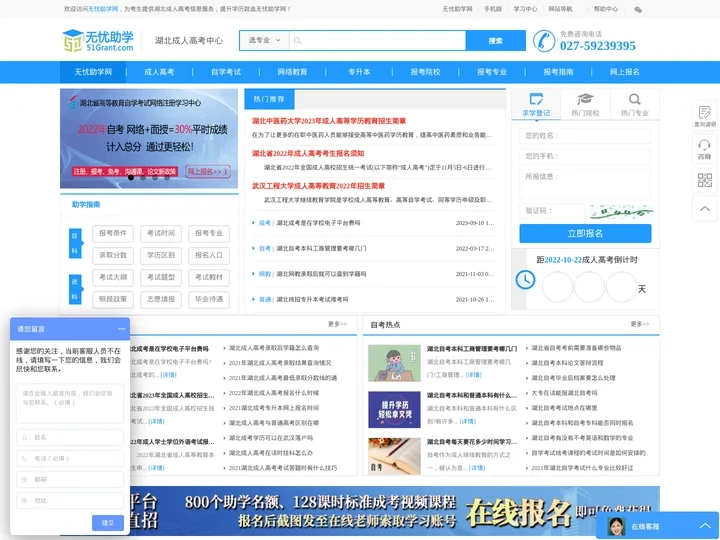
Task: Click the 毕业待遇 guide button
Action: coord(209,299)
